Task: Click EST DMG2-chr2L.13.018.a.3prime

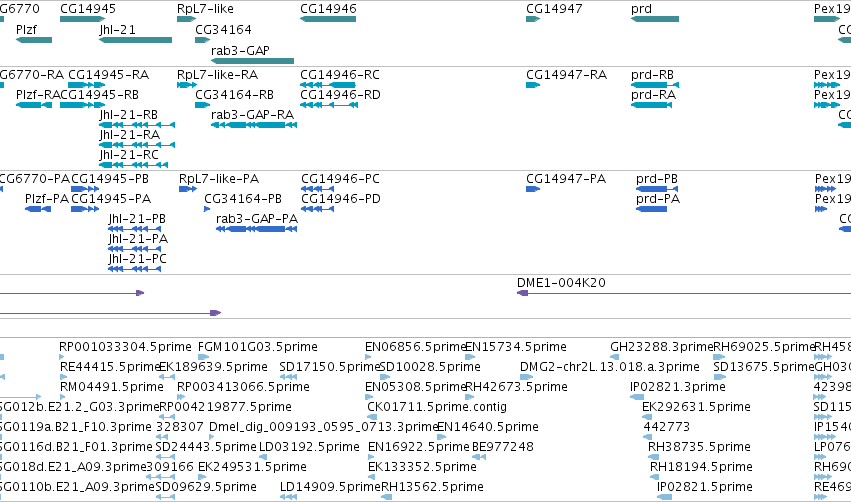Action: click(x=609, y=367)
